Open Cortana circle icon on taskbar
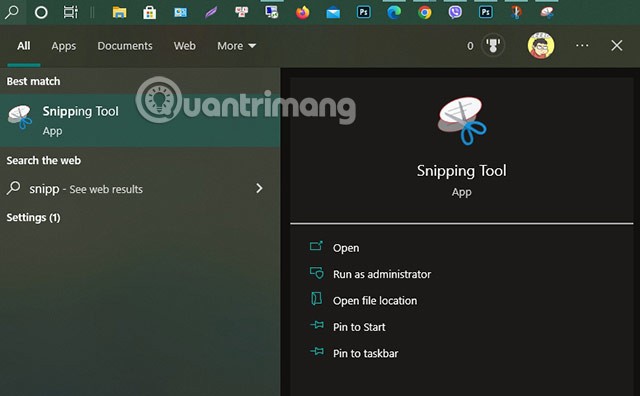The image size is (640, 396). [41, 13]
